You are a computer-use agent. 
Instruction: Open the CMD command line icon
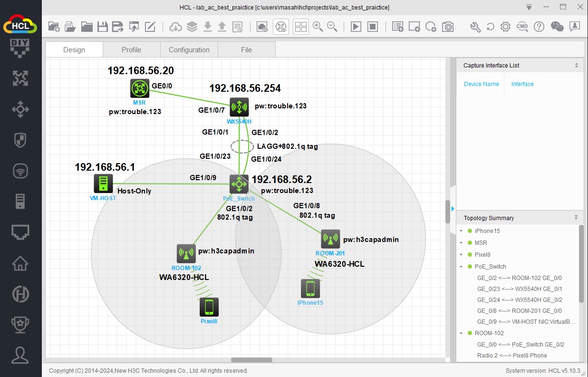(x=522, y=27)
